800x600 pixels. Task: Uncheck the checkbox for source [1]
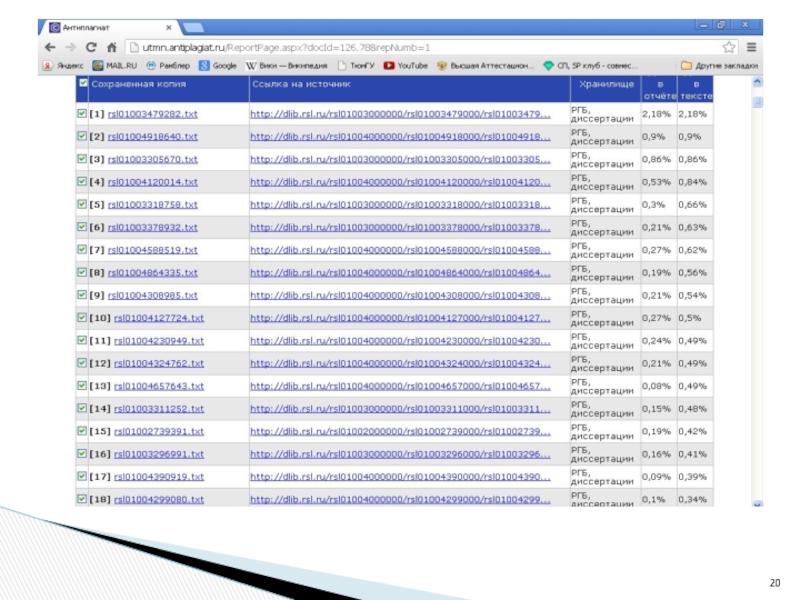(x=82, y=114)
